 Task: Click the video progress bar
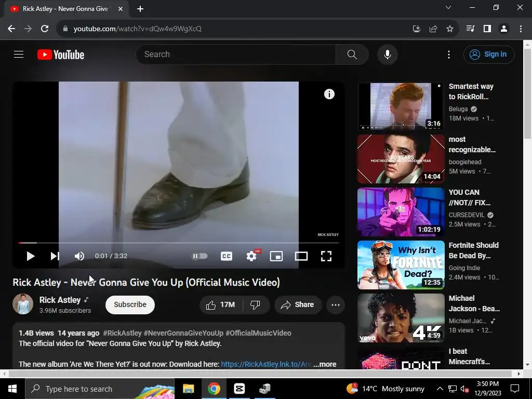click(x=179, y=243)
